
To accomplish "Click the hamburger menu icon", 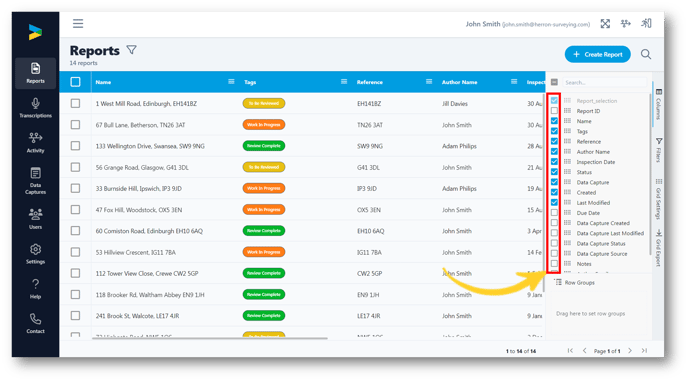I will (78, 24).
